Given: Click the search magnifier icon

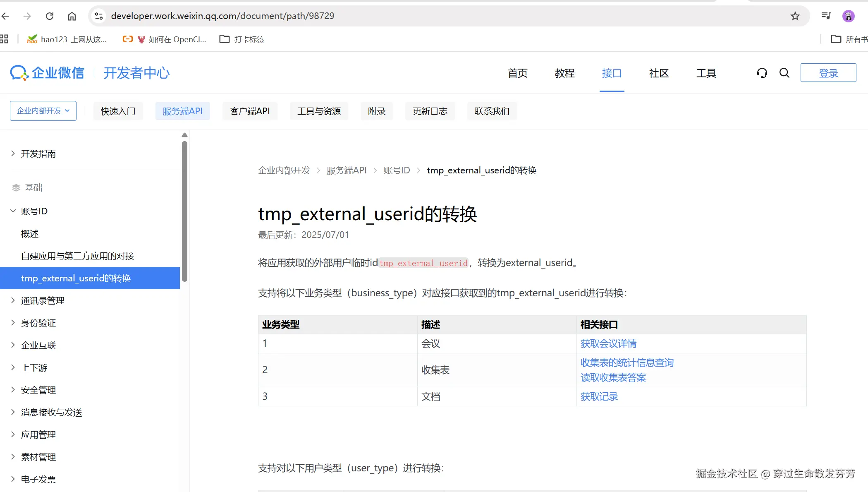Looking at the screenshot, I should [784, 73].
